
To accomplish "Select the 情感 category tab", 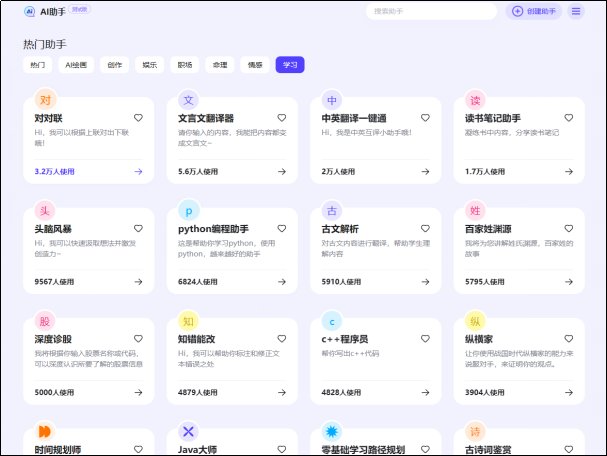I will tap(255, 65).
